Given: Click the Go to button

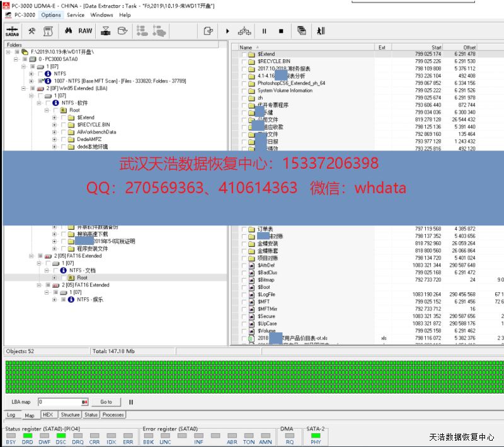Looking at the screenshot, I should [x=106, y=402].
